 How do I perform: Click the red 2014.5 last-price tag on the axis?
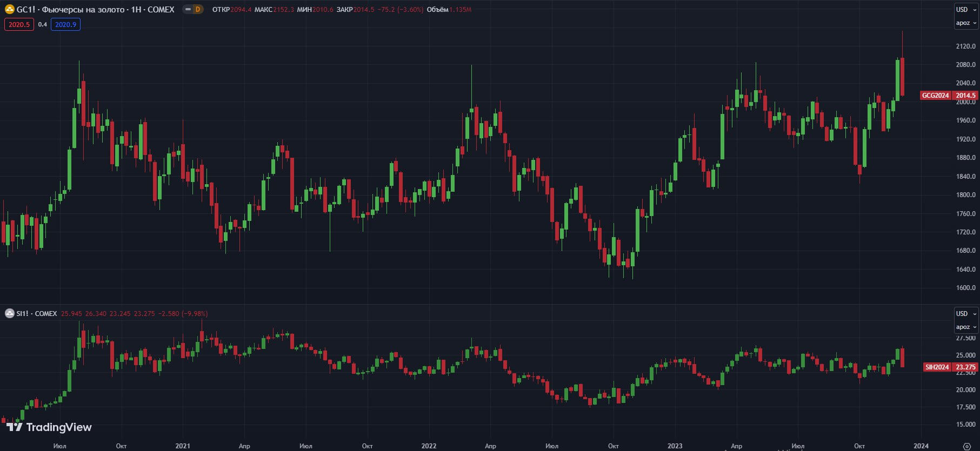click(x=965, y=95)
